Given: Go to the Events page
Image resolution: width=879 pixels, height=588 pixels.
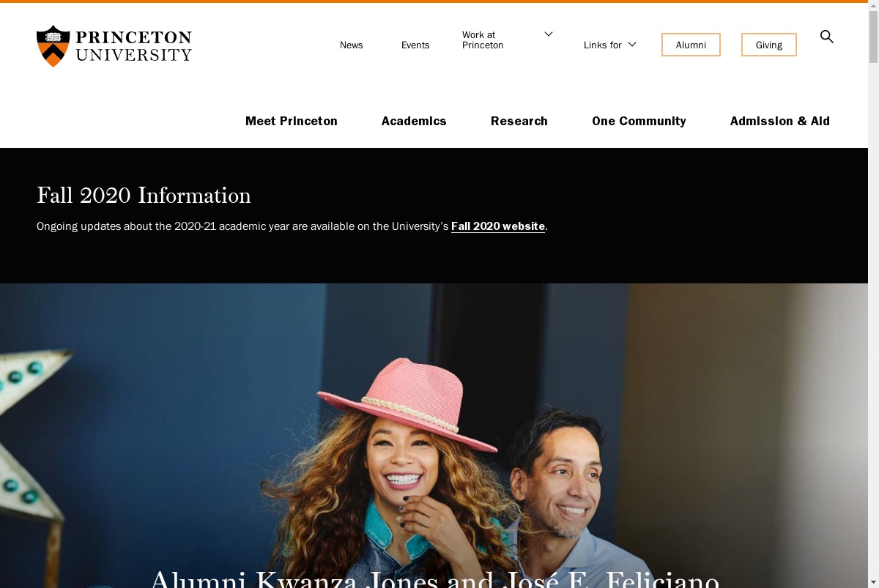Looking at the screenshot, I should pyautogui.click(x=415, y=45).
